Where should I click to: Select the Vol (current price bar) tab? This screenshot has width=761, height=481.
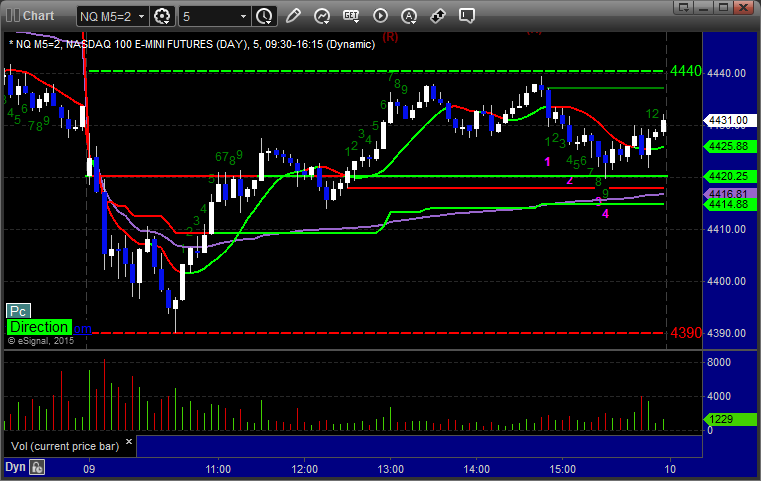[65, 446]
